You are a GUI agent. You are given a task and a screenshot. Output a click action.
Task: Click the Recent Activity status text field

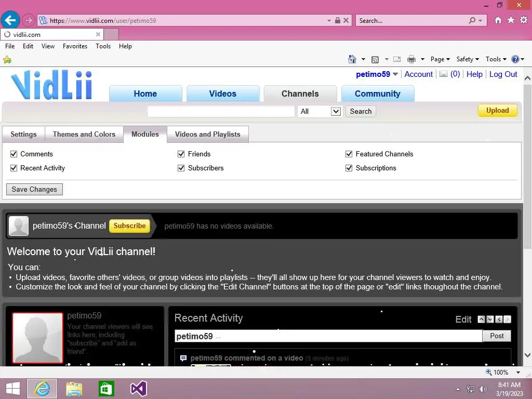pos(328,336)
